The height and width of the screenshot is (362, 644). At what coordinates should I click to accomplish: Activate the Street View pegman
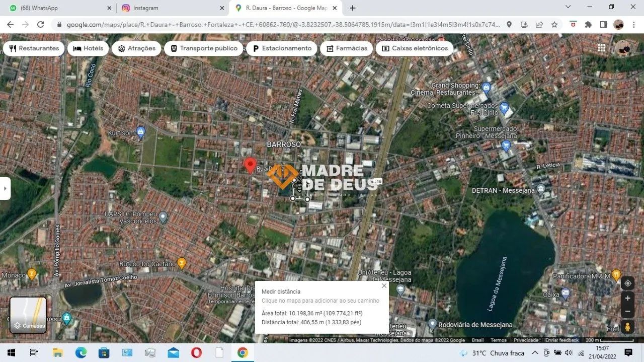coord(628,327)
